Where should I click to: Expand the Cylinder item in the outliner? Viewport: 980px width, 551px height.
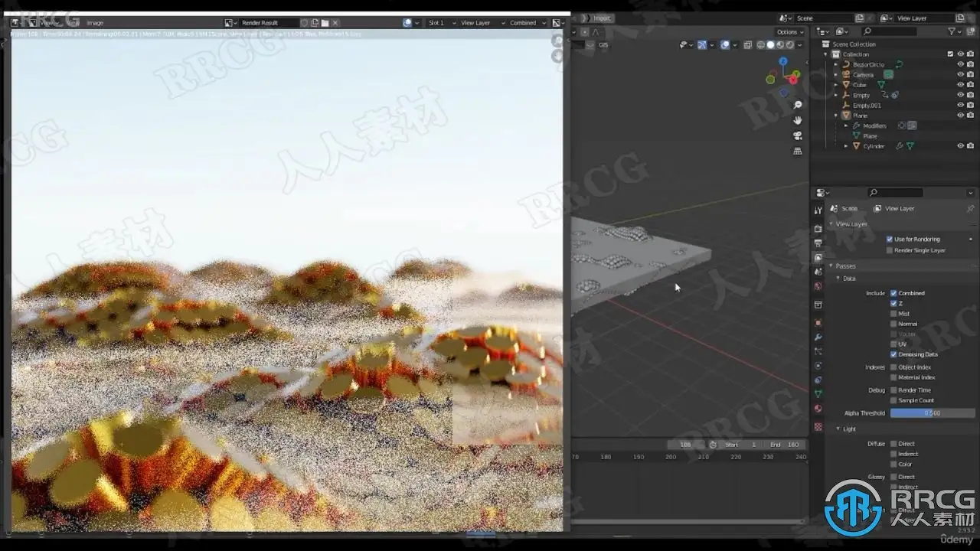click(846, 145)
